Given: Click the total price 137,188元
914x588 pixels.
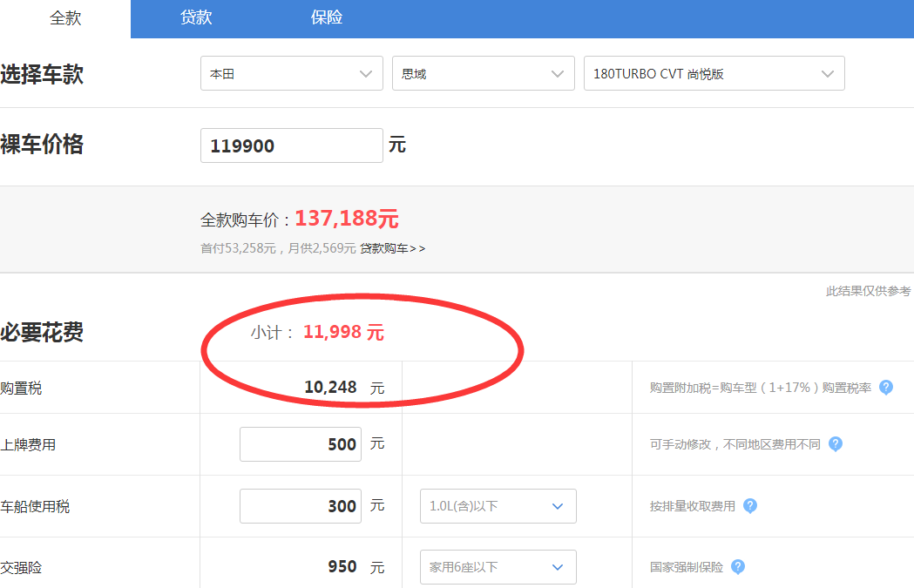Looking at the screenshot, I should coord(347,220).
